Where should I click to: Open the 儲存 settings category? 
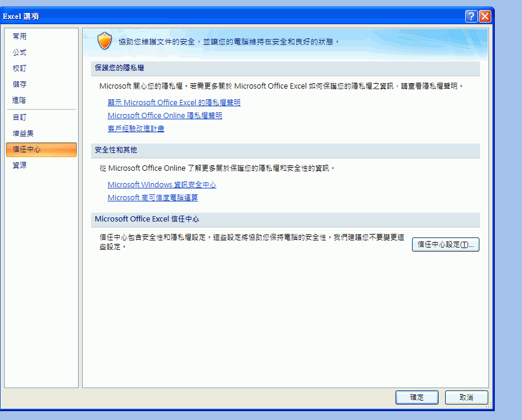(x=41, y=84)
